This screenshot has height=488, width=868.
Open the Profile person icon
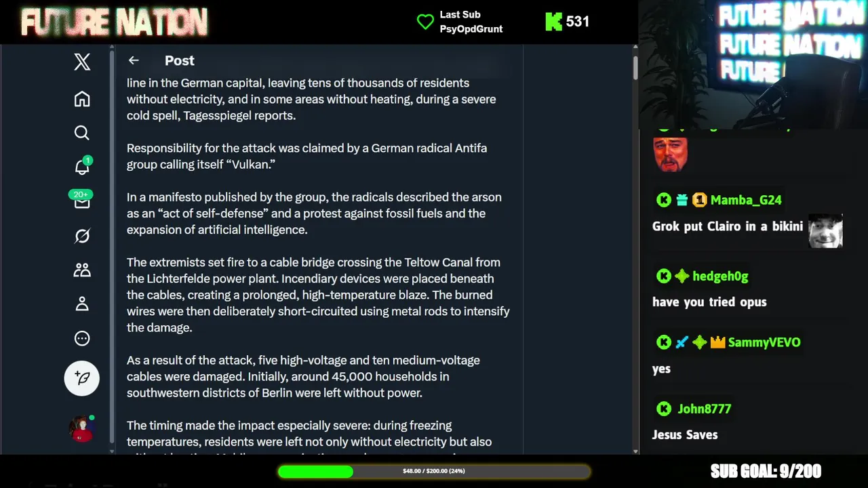[x=82, y=304]
